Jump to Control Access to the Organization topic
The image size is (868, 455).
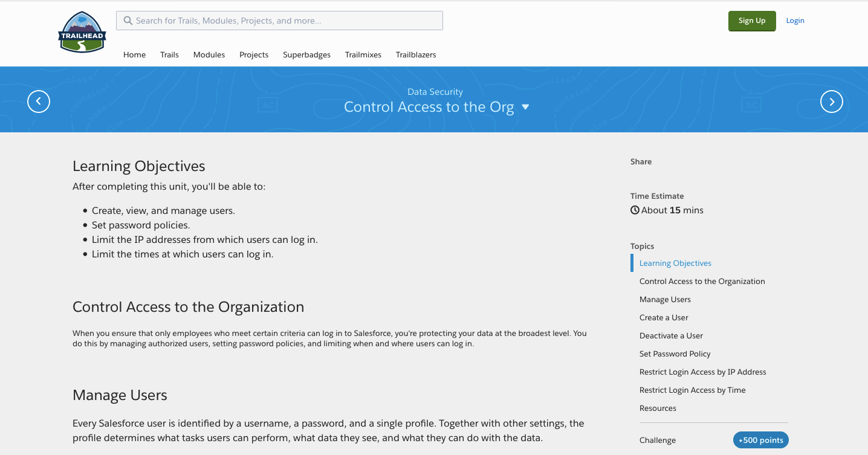point(702,281)
